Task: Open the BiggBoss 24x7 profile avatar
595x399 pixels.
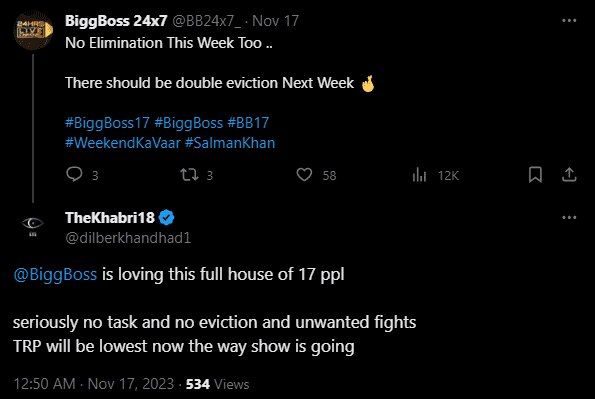Action: coord(33,30)
